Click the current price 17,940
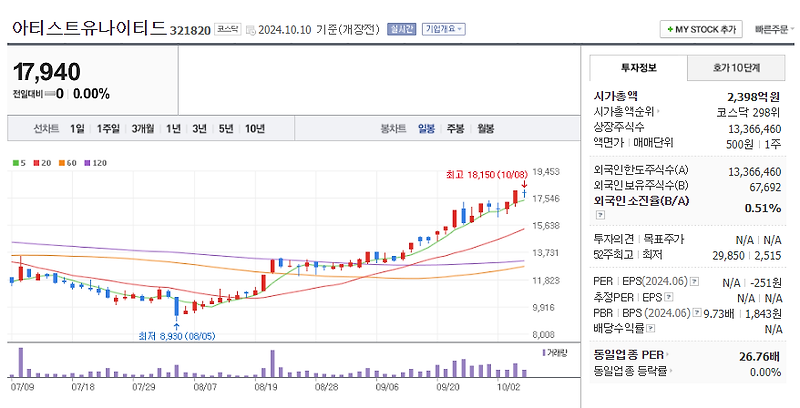 47,72
